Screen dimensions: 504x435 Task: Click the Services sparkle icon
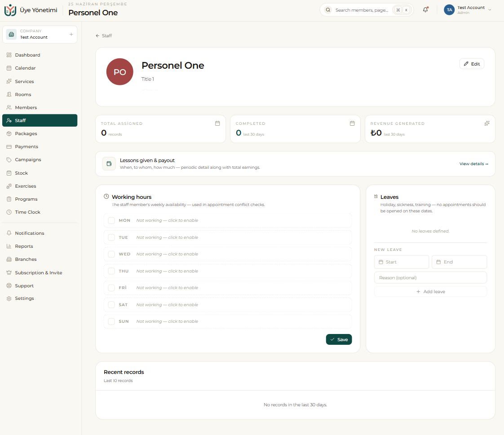[9, 81]
